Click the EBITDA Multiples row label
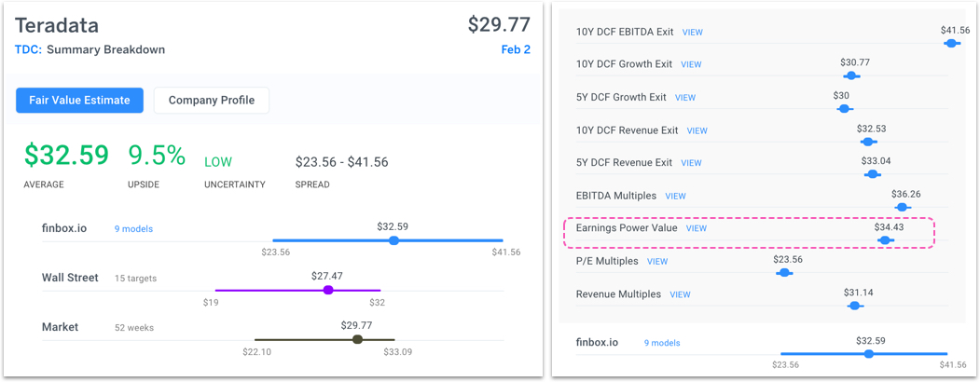Image resolution: width=980 pixels, height=382 pixels. [616, 196]
